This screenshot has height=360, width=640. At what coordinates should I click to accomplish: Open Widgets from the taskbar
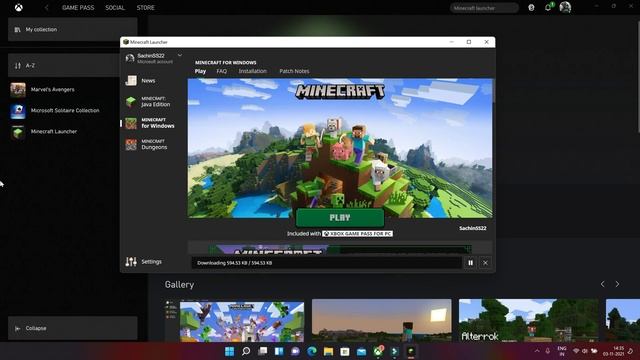(279, 351)
